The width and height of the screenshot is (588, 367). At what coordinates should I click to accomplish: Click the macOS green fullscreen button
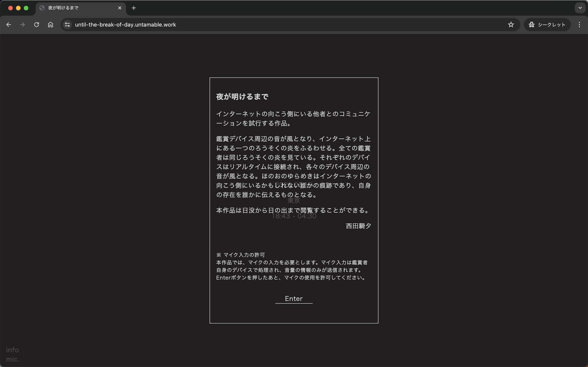point(26,8)
